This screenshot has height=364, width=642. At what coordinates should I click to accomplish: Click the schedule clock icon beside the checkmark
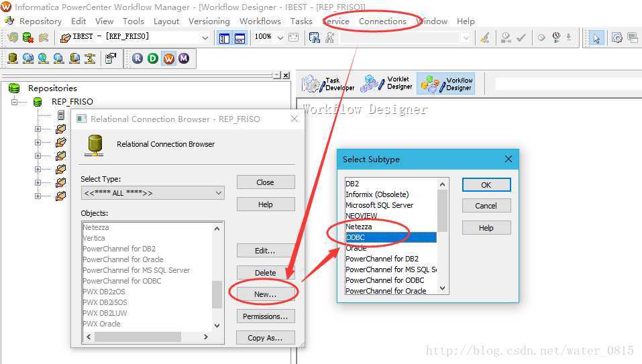506,38
